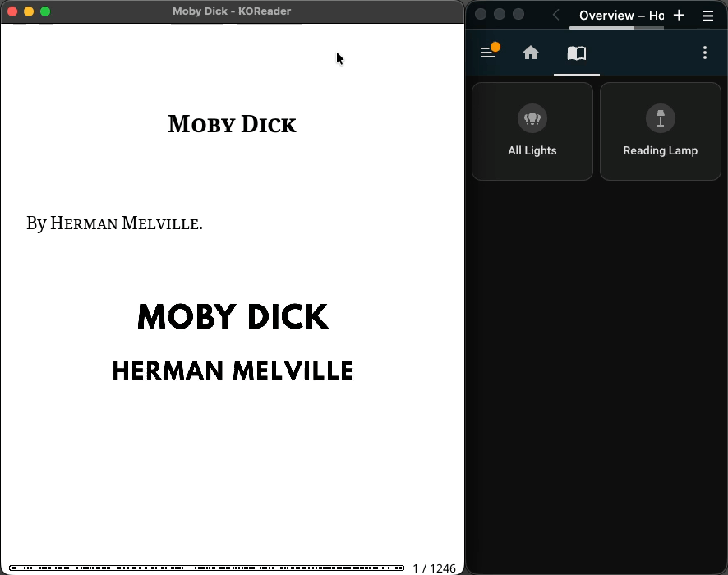This screenshot has height=575, width=728.
Task: Click the KOReader reading progress bar
Action: (206, 568)
